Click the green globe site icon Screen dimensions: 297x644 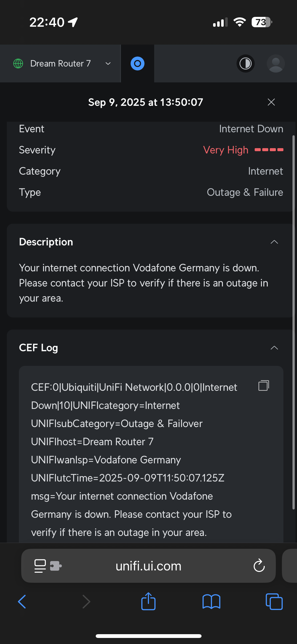(x=18, y=63)
